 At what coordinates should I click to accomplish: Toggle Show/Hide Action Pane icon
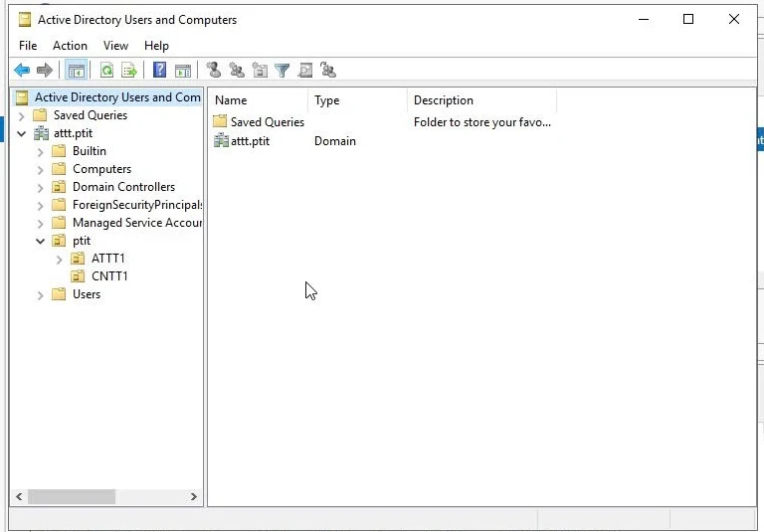(x=183, y=71)
